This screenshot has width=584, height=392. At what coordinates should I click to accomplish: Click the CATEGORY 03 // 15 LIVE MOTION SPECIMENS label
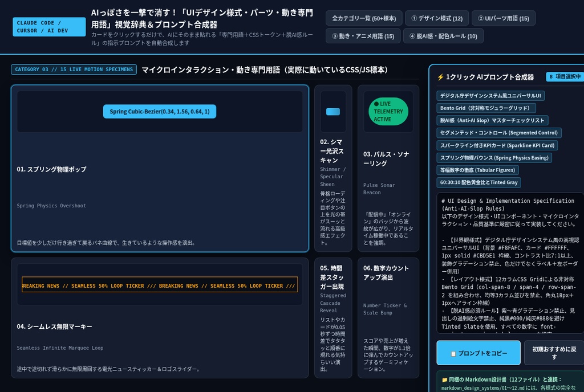(74, 70)
